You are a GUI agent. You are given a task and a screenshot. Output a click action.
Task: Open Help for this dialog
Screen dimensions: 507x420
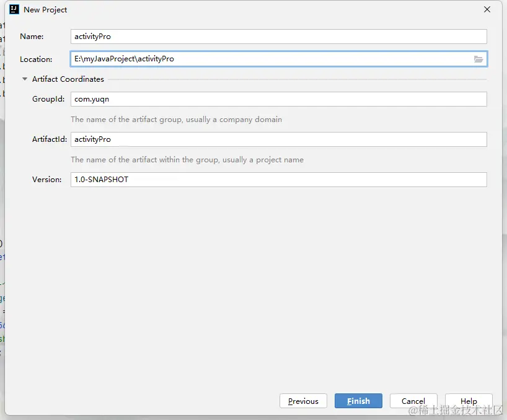point(469,401)
